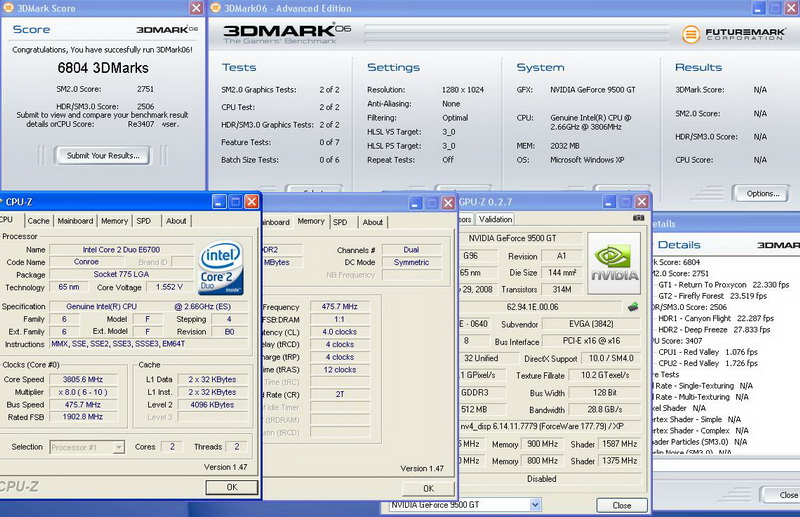The image size is (800, 517).
Task: Click the Options button in 3DMark06
Action: [762, 193]
